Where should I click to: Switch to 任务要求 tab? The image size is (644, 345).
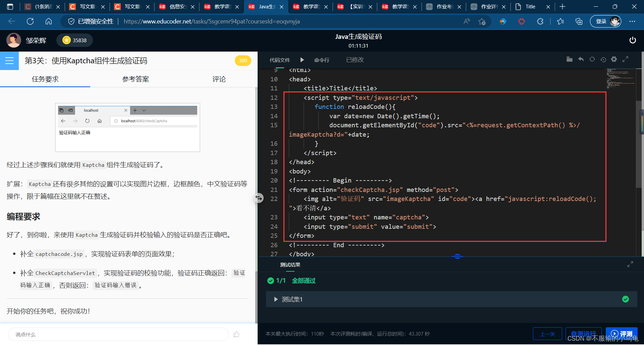[45, 79]
